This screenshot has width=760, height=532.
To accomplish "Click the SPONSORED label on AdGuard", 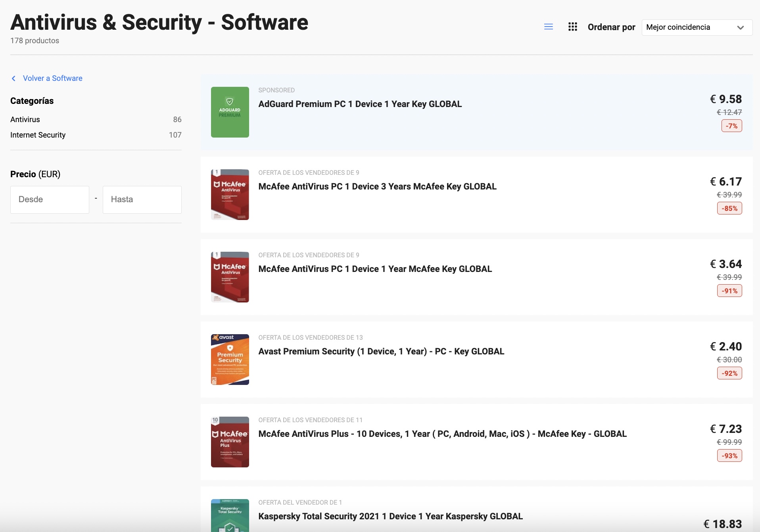I will [x=276, y=90].
